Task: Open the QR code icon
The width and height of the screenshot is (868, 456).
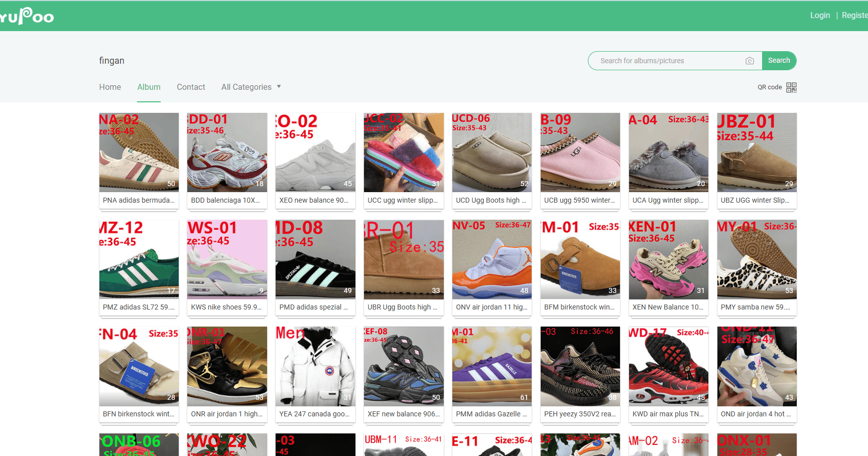Action: click(x=791, y=87)
